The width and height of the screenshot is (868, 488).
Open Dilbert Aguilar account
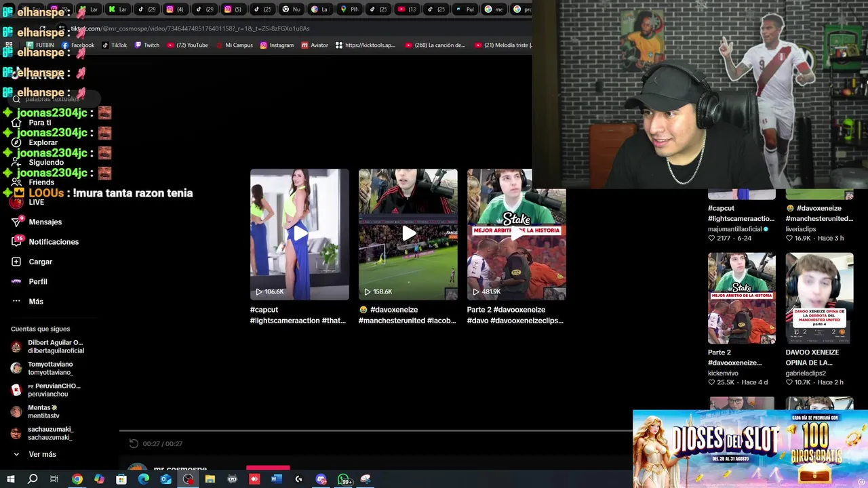[x=47, y=346]
